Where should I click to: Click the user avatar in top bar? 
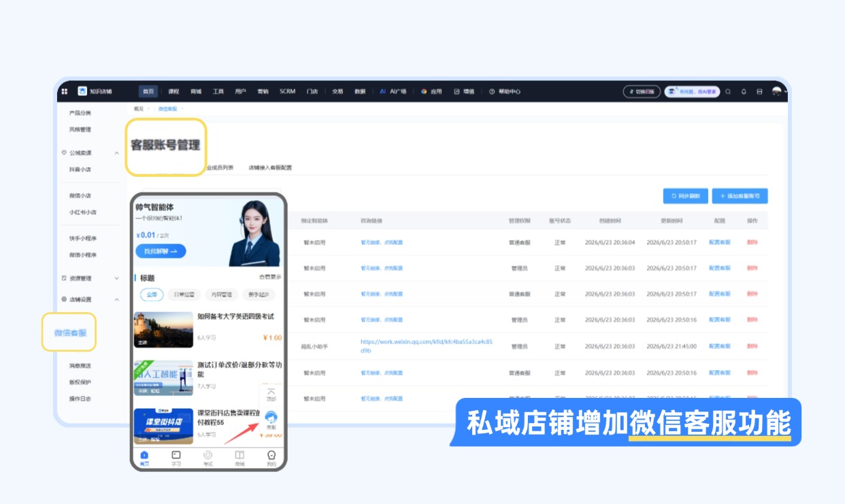777,91
